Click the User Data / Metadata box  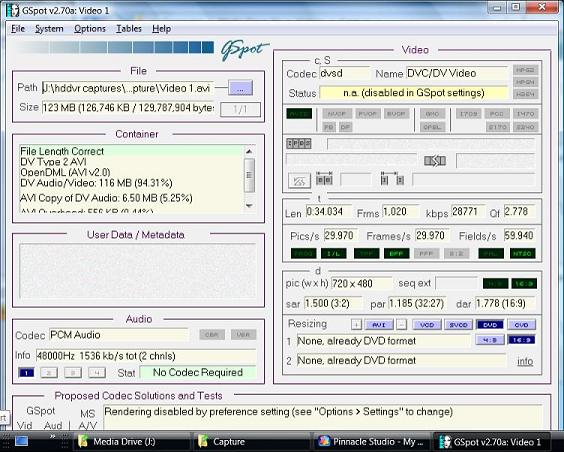click(138, 271)
